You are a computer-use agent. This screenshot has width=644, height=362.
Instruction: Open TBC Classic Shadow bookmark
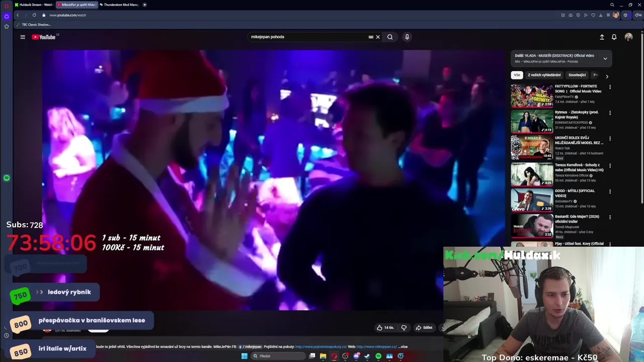[x=34, y=25]
